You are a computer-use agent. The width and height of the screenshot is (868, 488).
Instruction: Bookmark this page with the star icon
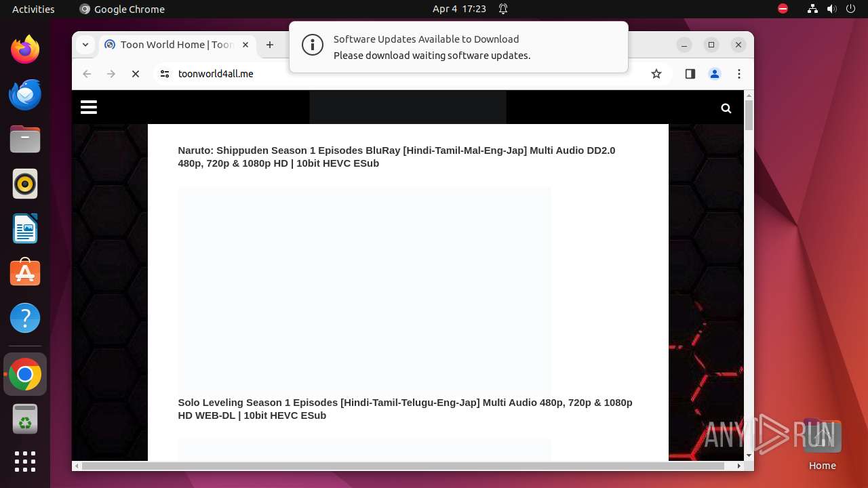coord(656,74)
